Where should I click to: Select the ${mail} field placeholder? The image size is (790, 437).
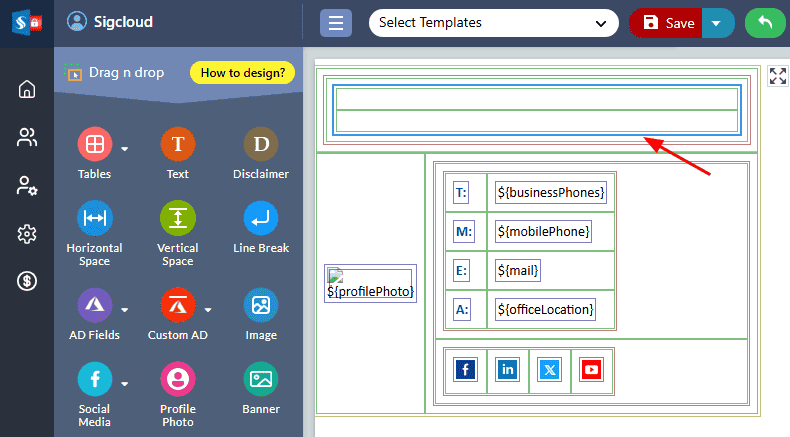pyautogui.click(x=518, y=270)
